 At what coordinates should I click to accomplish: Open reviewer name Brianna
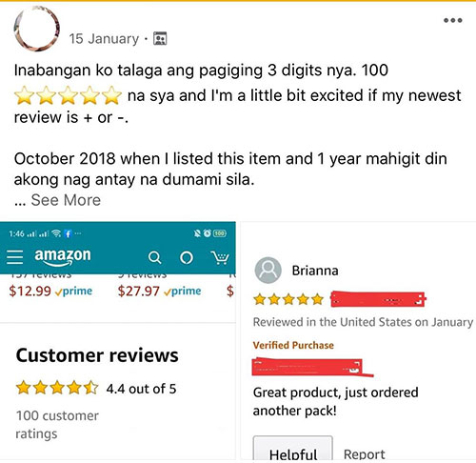point(315,271)
